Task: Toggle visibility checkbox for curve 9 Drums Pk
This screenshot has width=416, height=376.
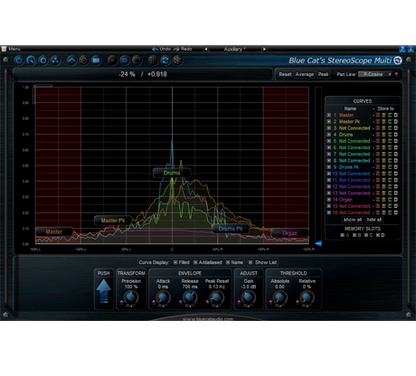Action: [329, 167]
